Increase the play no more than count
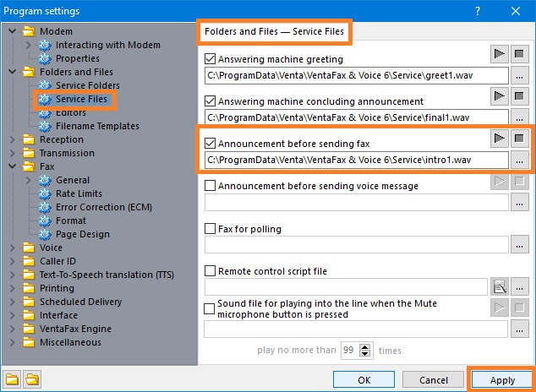 364,347
